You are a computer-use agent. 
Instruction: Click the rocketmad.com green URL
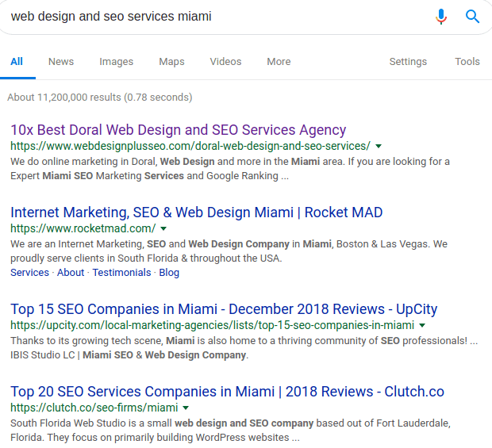pos(83,228)
